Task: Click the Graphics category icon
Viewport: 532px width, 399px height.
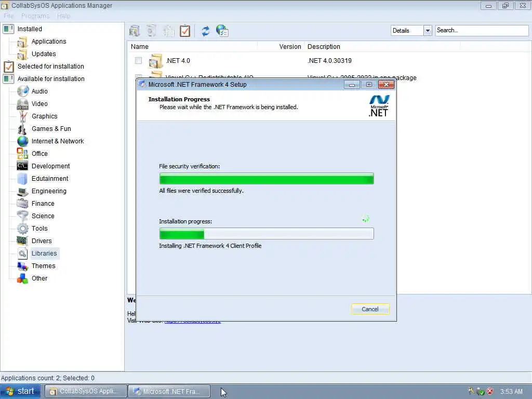Action: point(23,116)
